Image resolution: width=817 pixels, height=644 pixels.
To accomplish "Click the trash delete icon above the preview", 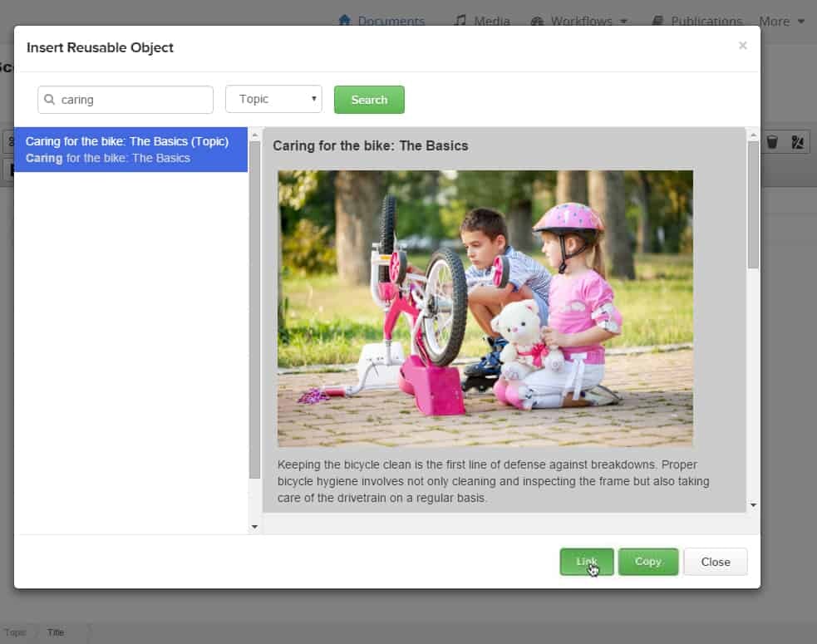I will [772, 141].
